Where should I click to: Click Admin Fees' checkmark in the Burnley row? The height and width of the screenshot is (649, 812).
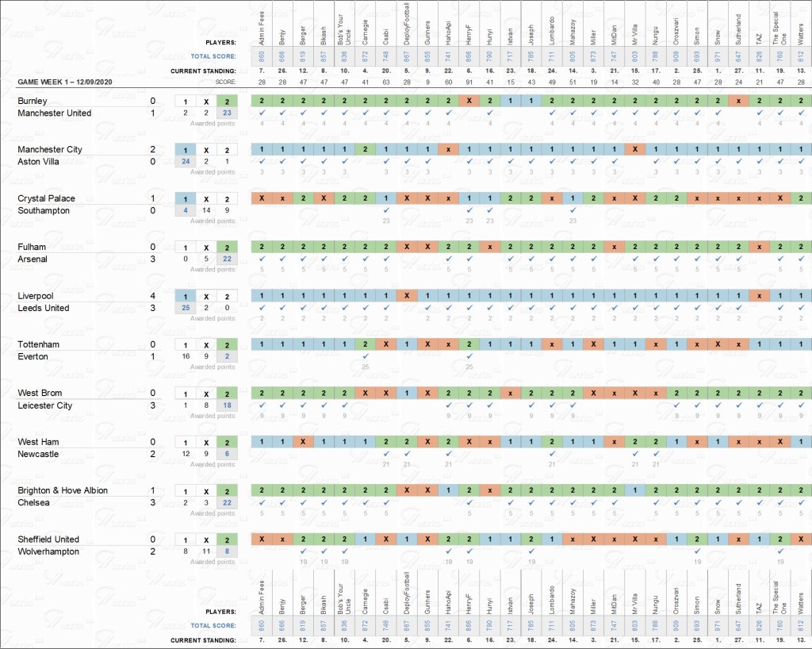click(x=262, y=113)
